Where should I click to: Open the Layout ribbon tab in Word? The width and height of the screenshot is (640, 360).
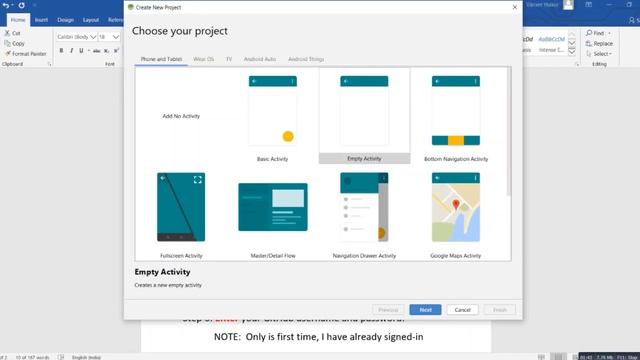tap(91, 20)
